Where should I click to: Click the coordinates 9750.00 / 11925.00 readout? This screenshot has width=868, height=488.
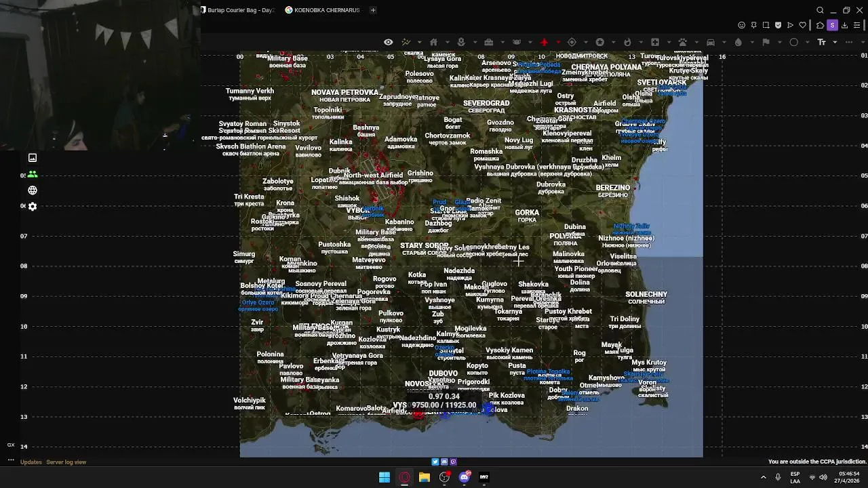444,405
